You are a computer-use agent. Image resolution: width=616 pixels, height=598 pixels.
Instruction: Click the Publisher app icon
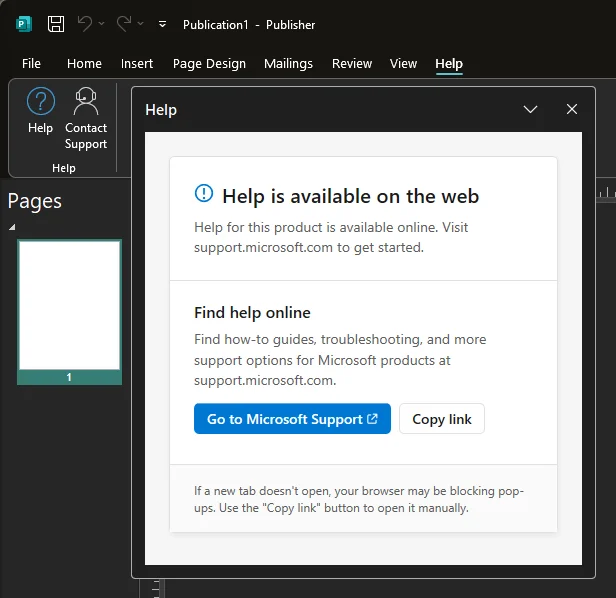(24, 24)
